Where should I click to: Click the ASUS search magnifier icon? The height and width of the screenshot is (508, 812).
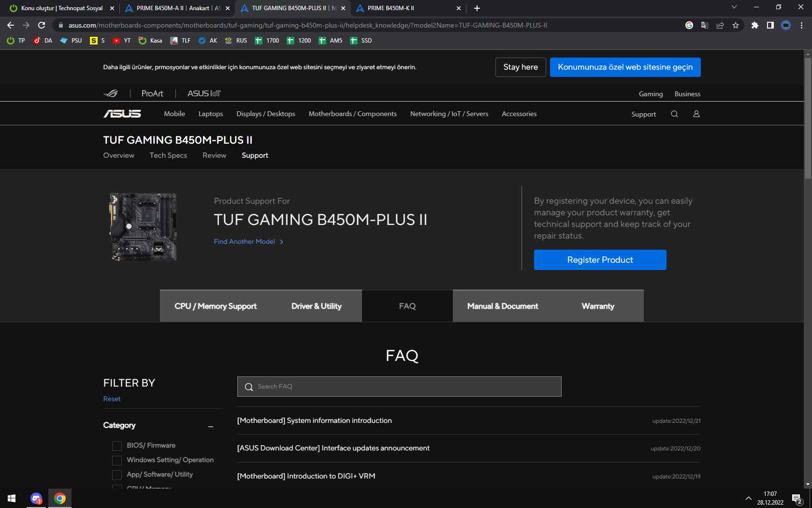point(674,114)
